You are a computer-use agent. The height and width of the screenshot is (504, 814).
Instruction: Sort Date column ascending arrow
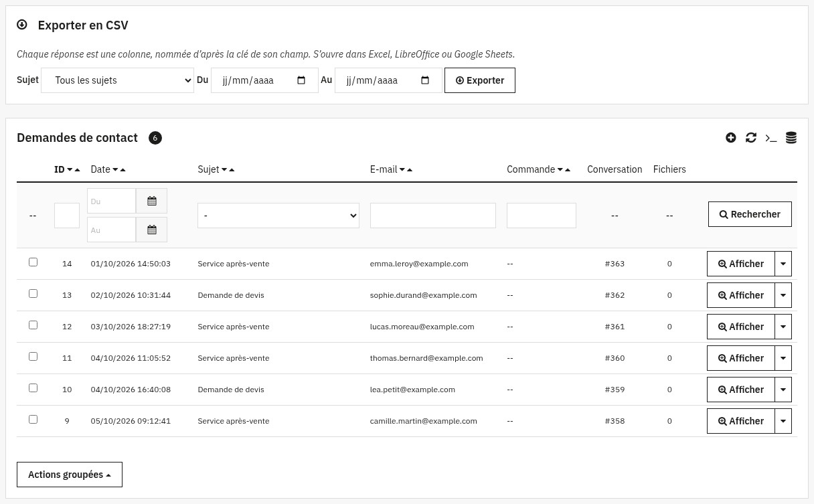(123, 170)
